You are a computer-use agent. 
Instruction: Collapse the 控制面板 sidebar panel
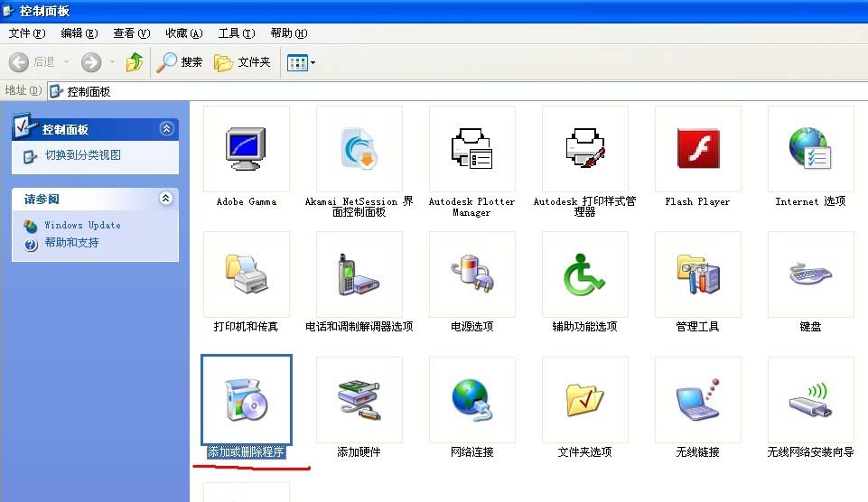(x=166, y=129)
